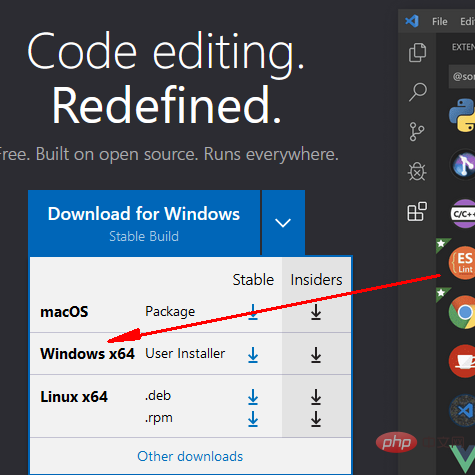This screenshot has width=475, height=475.
Task: Download macOS Stable package
Action: point(253,312)
